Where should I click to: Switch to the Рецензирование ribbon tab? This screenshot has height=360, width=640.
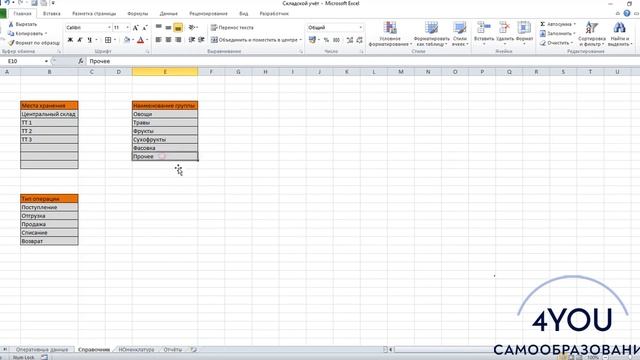(208, 13)
